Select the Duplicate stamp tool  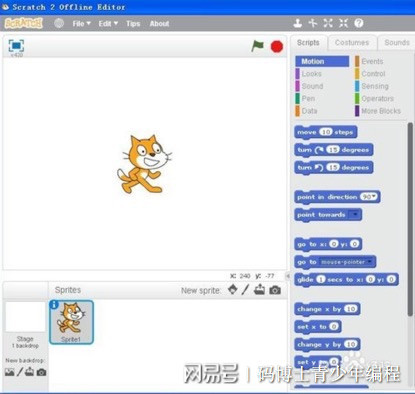pos(297,23)
